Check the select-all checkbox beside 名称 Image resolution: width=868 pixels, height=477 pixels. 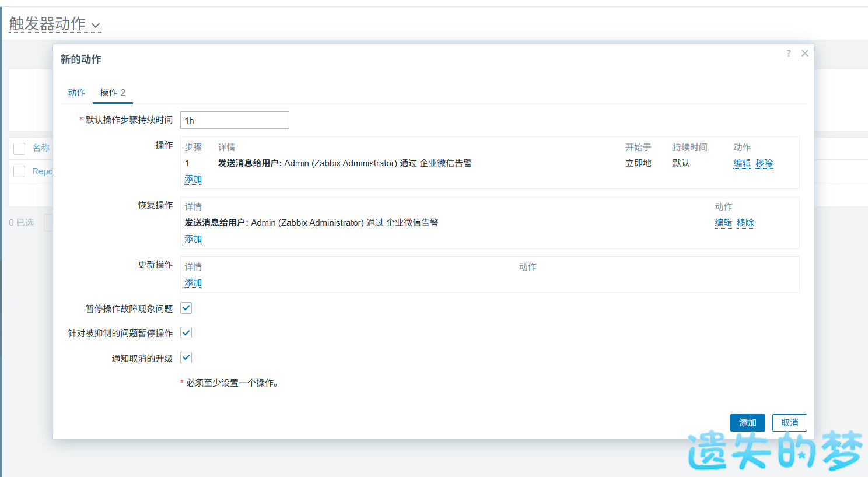(x=19, y=148)
